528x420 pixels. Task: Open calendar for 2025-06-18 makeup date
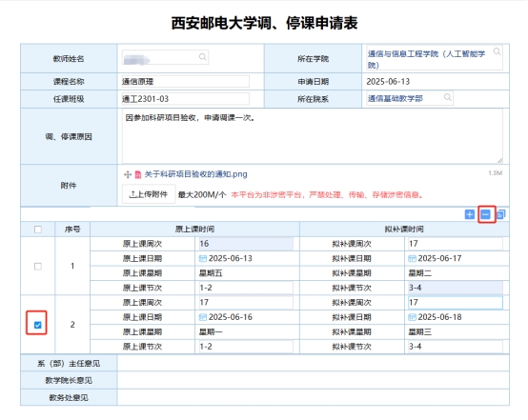coord(412,317)
